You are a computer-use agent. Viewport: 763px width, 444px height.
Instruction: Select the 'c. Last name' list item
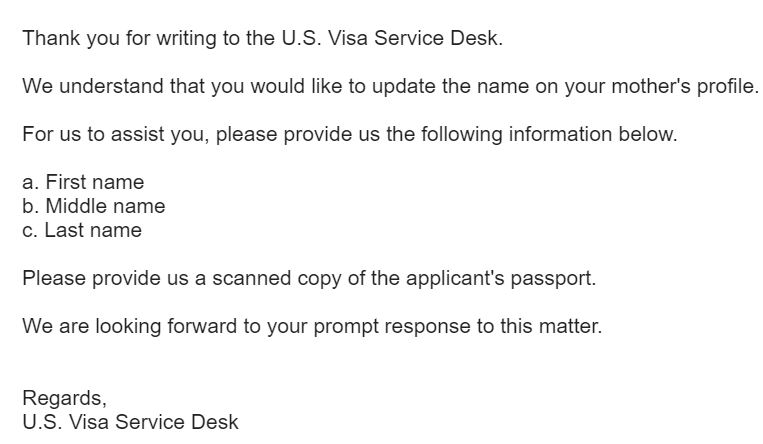pos(82,230)
